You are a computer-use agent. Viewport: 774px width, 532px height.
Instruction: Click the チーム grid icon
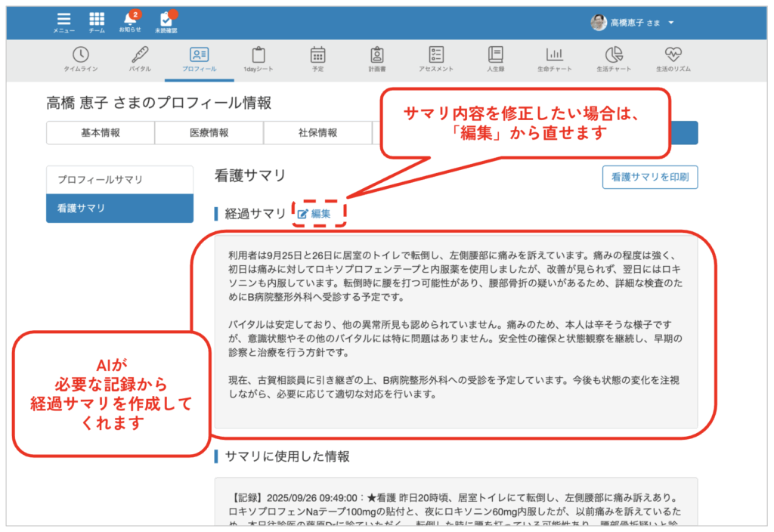click(x=97, y=21)
